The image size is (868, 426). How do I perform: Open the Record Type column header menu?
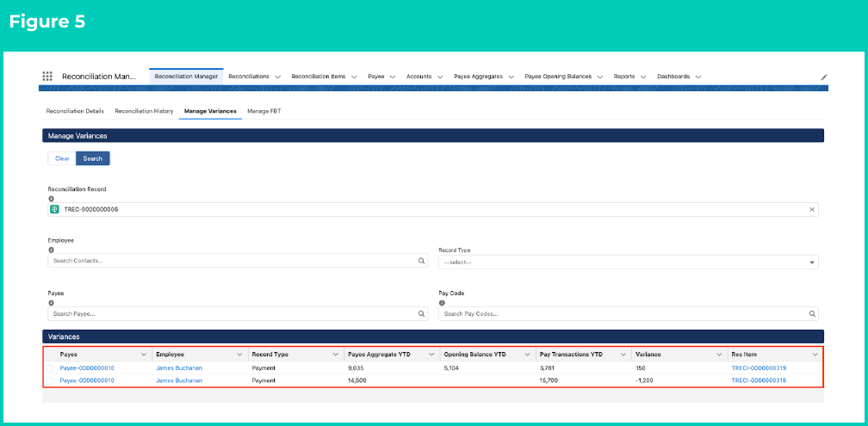pos(336,355)
